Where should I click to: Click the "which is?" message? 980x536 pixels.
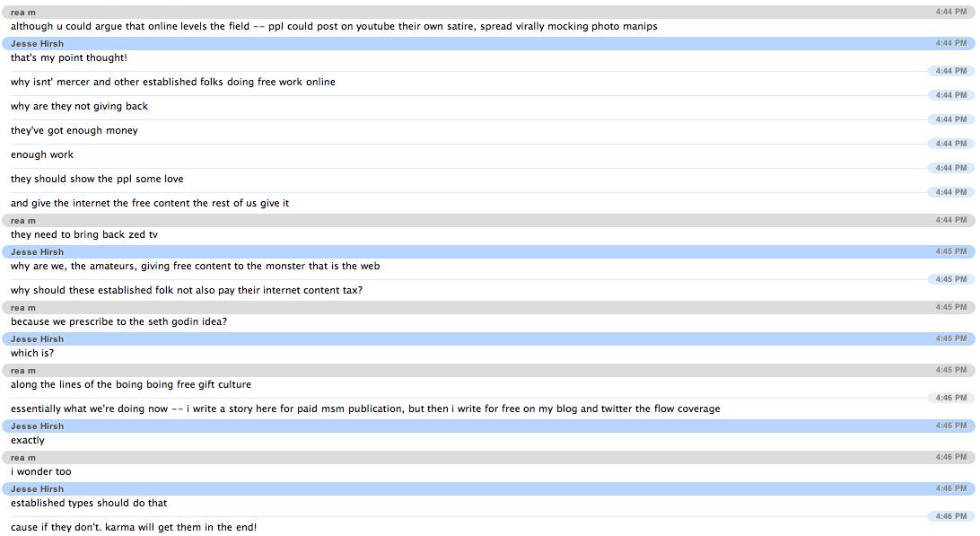tap(32, 354)
